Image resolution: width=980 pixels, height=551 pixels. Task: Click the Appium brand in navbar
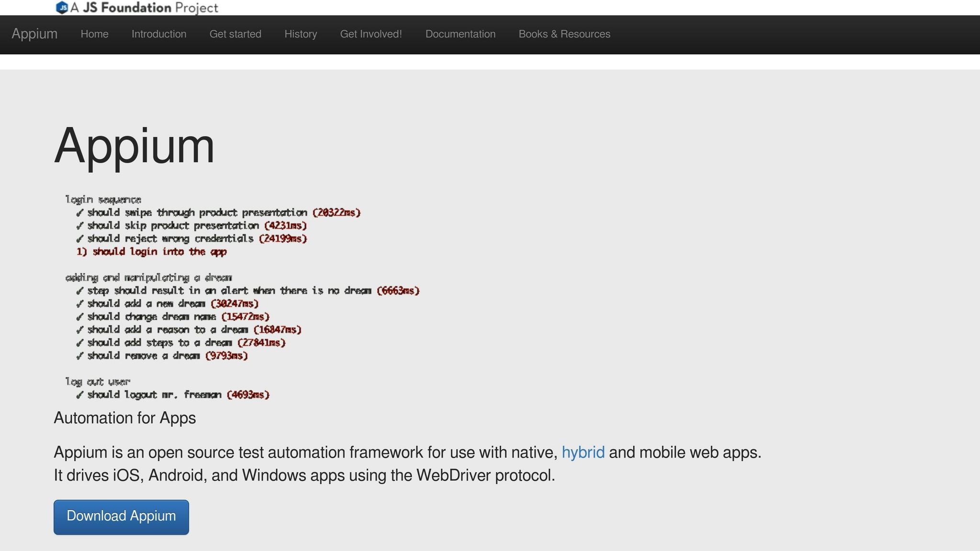[34, 34]
